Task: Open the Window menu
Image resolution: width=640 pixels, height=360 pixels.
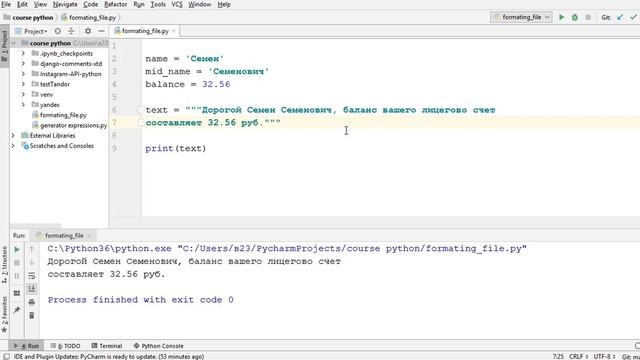Action: click(x=200, y=4)
